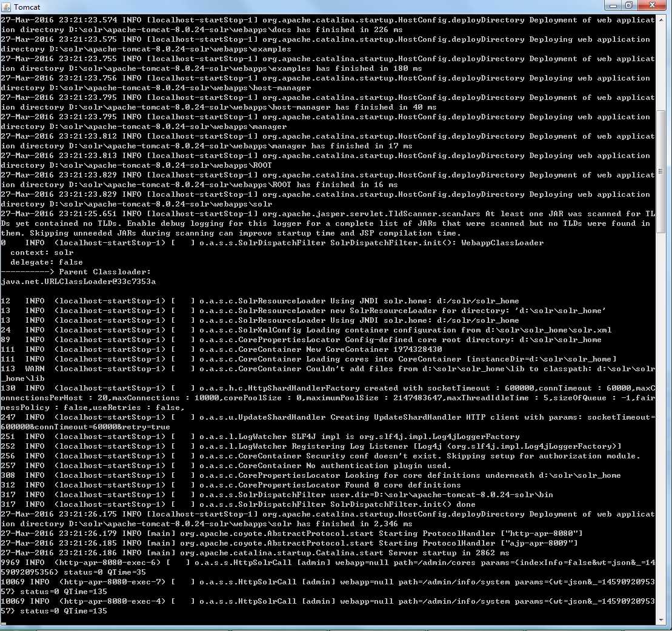The width and height of the screenshot is (672, 631).
Task: Click the 'Parent Classloader:' line
Action: (75, 271)
